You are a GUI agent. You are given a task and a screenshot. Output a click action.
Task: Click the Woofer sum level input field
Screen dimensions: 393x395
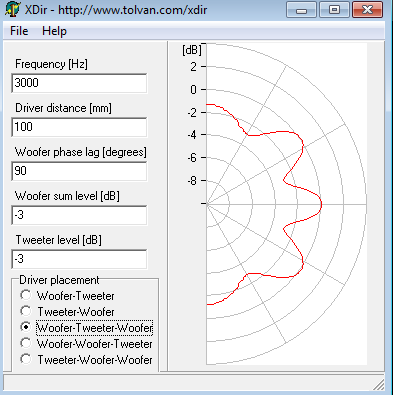pyautogui.click(x=79, y=215)
